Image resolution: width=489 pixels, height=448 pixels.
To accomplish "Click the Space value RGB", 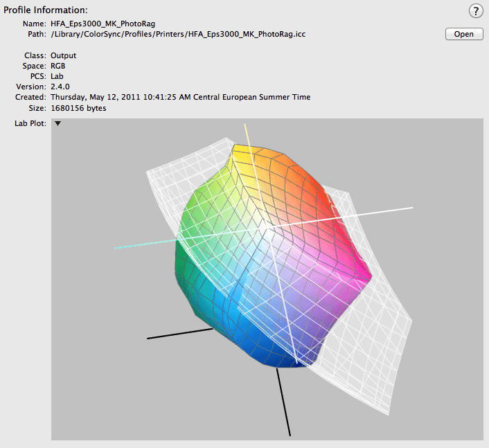I will coord(58,66).
